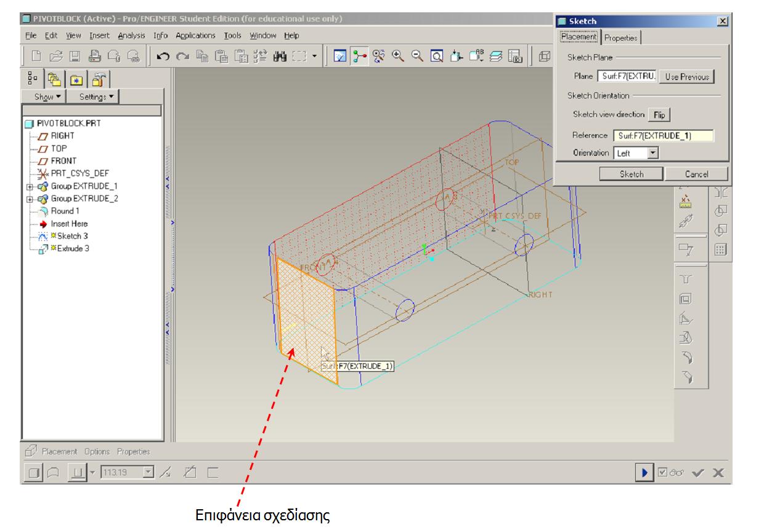772x532 pixels.
Task: Click the Reference collector field
Action: [662, 136]
